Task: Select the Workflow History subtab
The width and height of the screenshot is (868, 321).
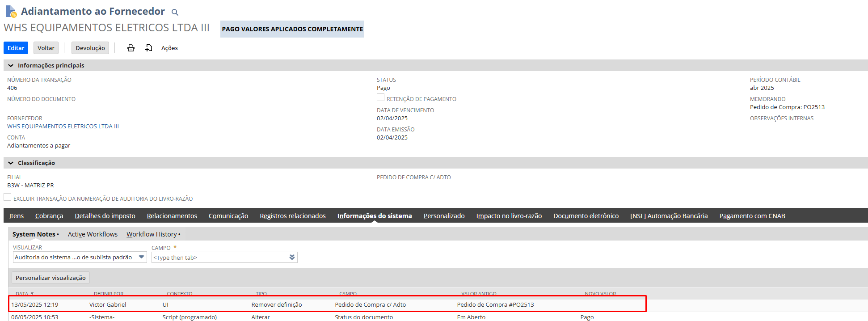Action: 152,234
